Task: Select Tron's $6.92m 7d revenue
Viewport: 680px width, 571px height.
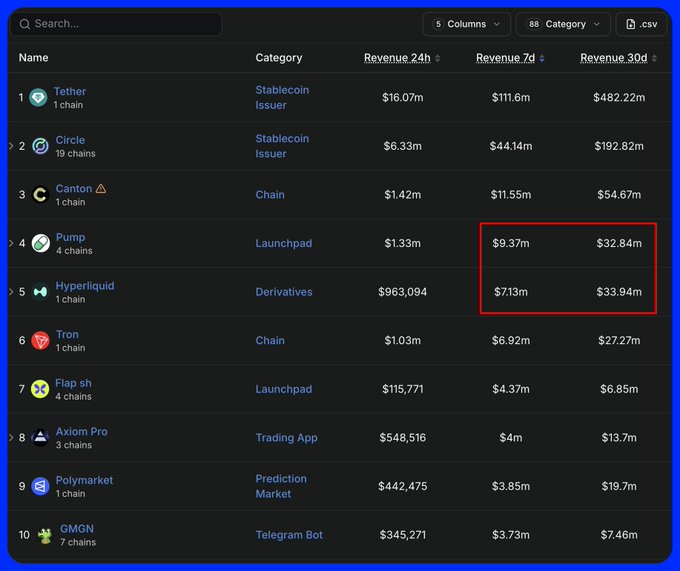Action: (x=511, y=340)
